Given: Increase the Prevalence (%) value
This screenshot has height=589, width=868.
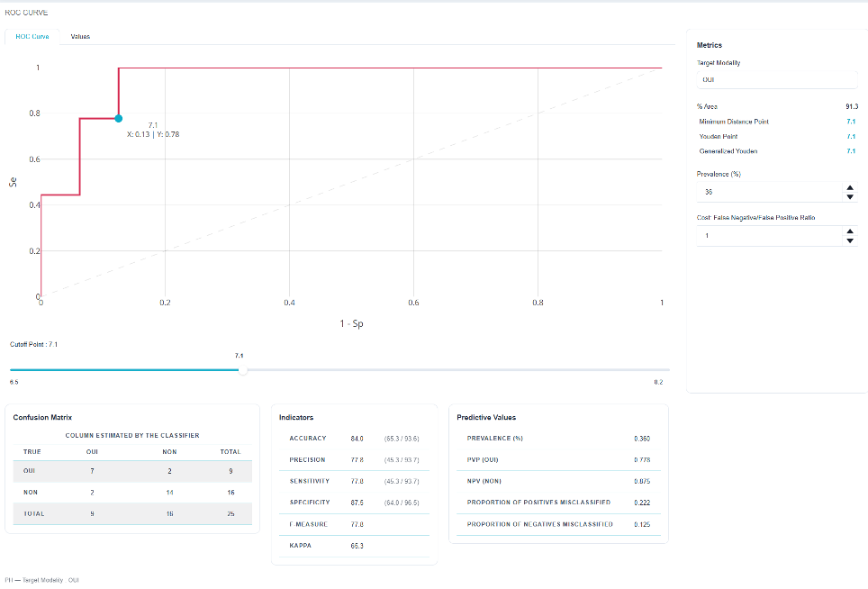Looking at the screenshot, I should [850, 187].
